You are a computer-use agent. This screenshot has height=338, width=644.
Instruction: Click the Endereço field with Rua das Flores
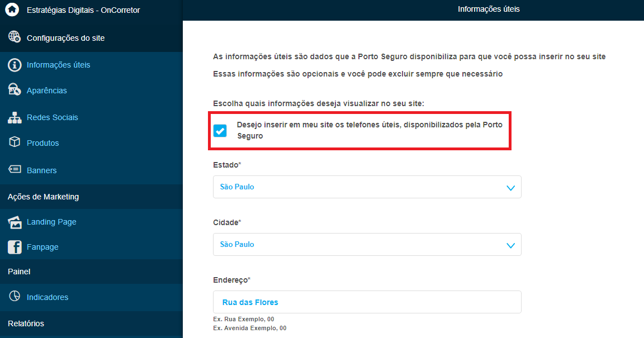367,302
